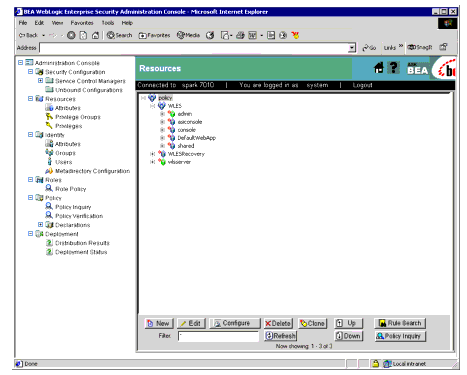Select the WLESRecovery resource node
Viewport: 467px width, 375px height.
(x=186, y=154)
